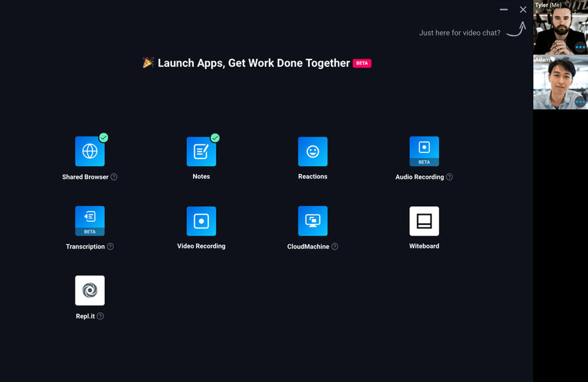Open the Transcription beta app
This screenshot has width=588, height=382.
click(89, 221)
